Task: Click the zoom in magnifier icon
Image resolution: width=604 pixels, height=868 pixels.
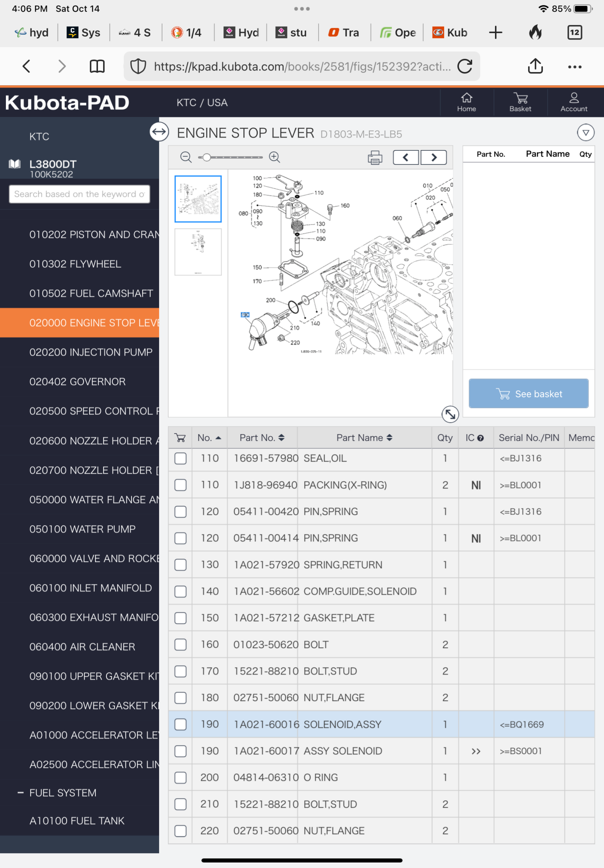Action: pyautogui.click(x=274, y=157)
